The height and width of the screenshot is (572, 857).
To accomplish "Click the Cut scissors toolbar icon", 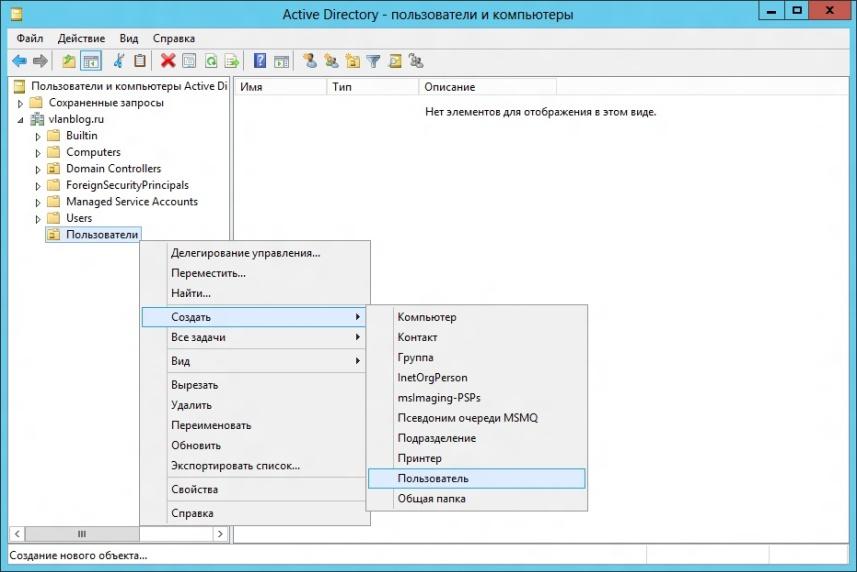I will click(x=119, y=61).
